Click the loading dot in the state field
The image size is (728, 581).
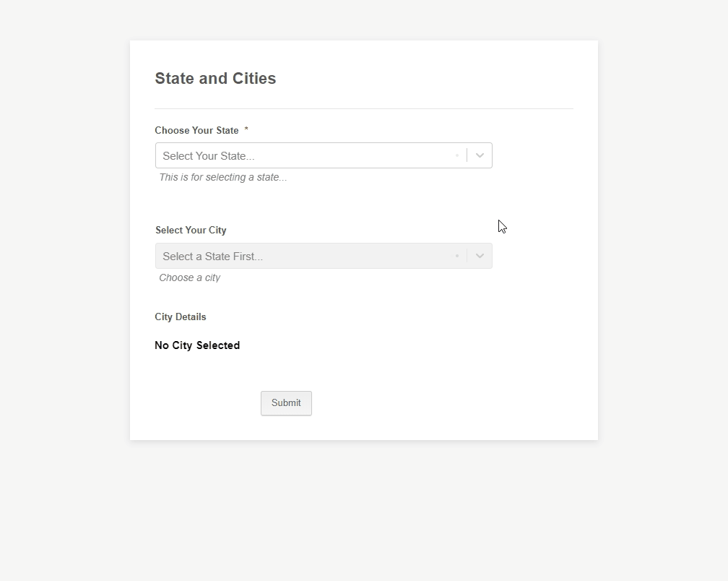[x=457, y=155]
